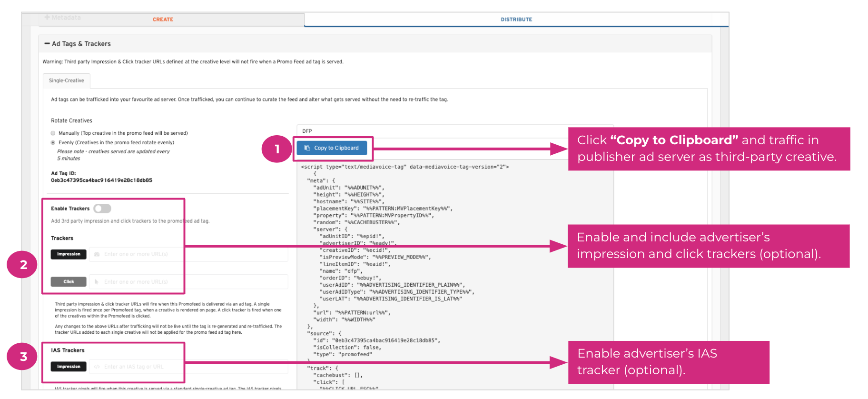Select Evenly rotate creatives radio button
Viewport: 868px width, 399px height.
tap(53, 143)
